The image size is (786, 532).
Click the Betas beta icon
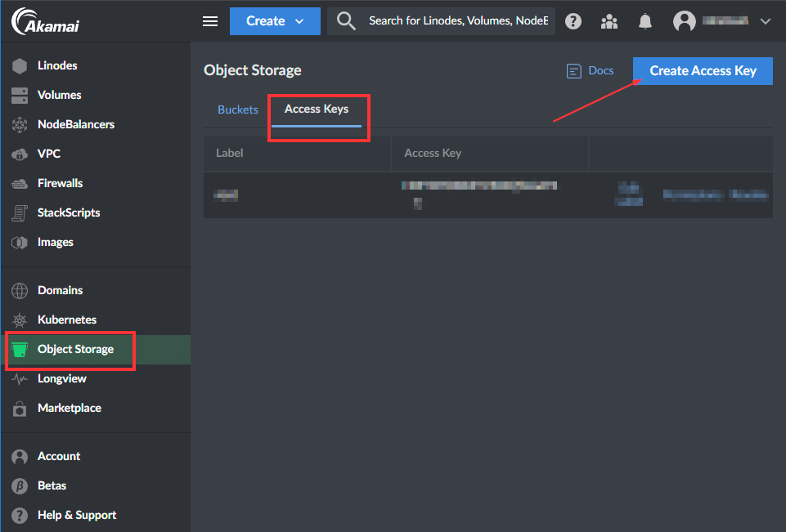point(20,486)
